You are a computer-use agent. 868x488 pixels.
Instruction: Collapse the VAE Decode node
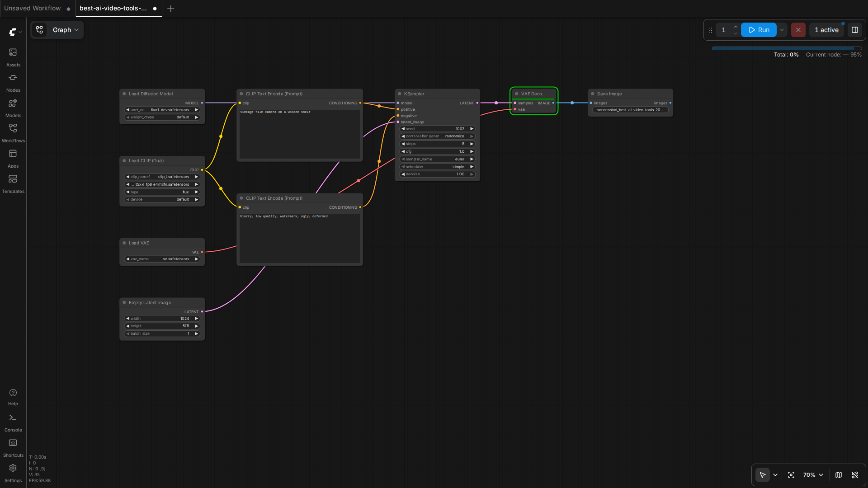(517, 94)
